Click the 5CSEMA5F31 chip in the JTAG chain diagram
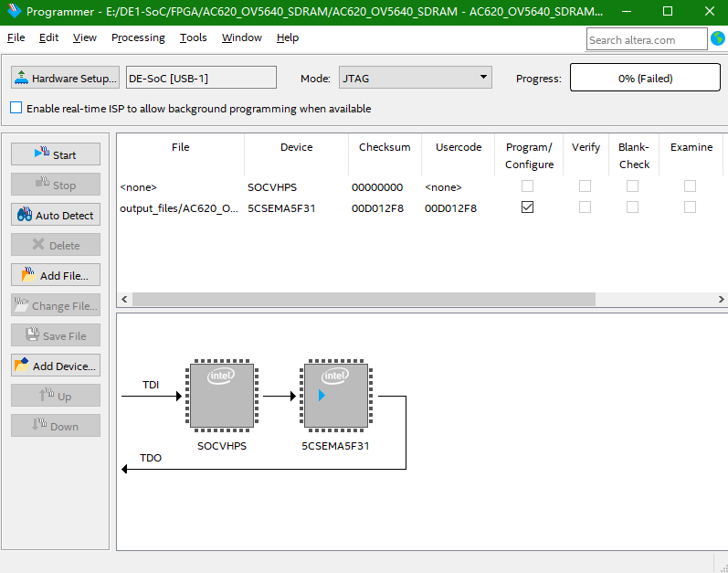 pos(336,396)
